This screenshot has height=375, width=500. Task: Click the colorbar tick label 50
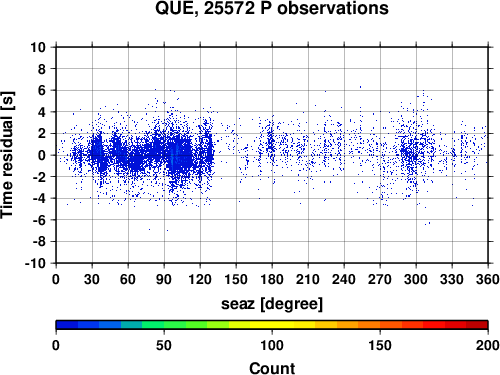[x=164, y=345]
